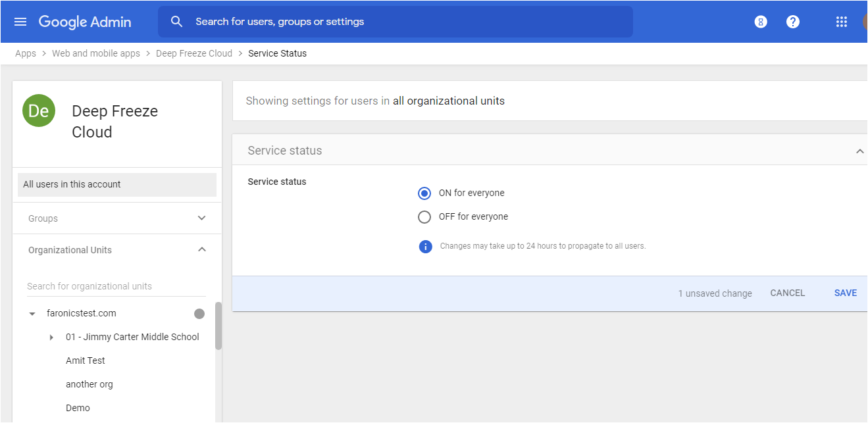
Task: Click the SAVE button
Action: [846, 293]
